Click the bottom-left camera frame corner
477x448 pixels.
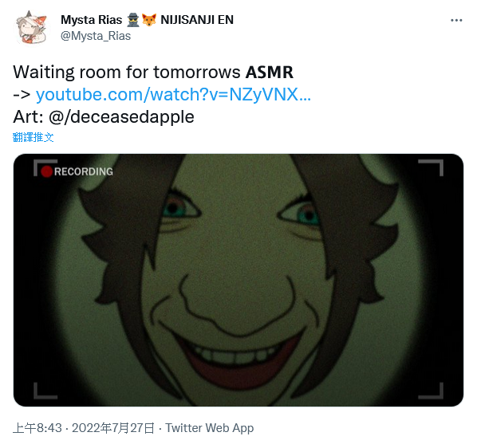(x=45, y=391)
